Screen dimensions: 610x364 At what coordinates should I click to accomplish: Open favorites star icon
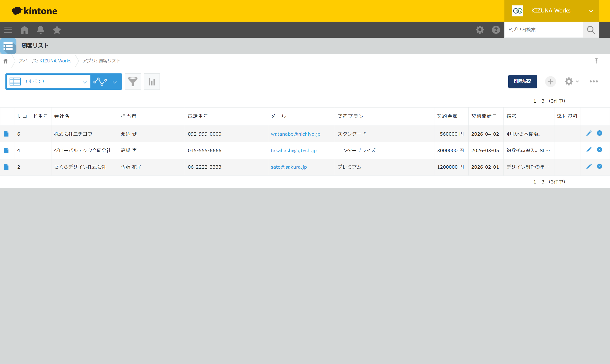pyautogui.click(x=57, y=30)
